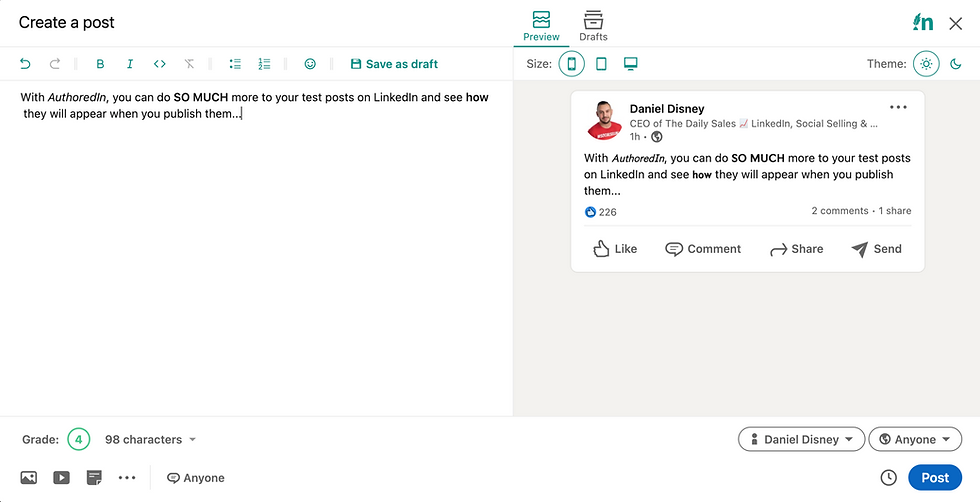Viewport: 980px width, 502px height.
Task: Click the 1 share link
Action: pyautogui.click(x=895, y=211)
